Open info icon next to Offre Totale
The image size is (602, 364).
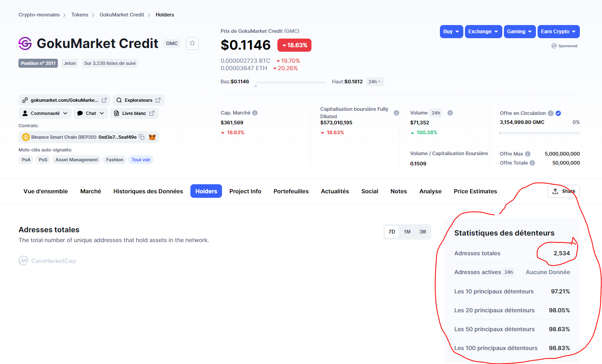tap(532, 163)
